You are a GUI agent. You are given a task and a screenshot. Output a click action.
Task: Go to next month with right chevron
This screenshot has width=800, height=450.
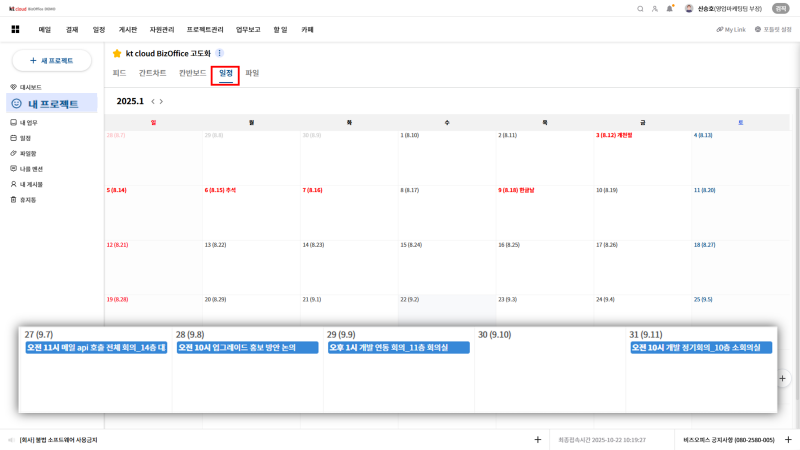click(x=161, y=101)
